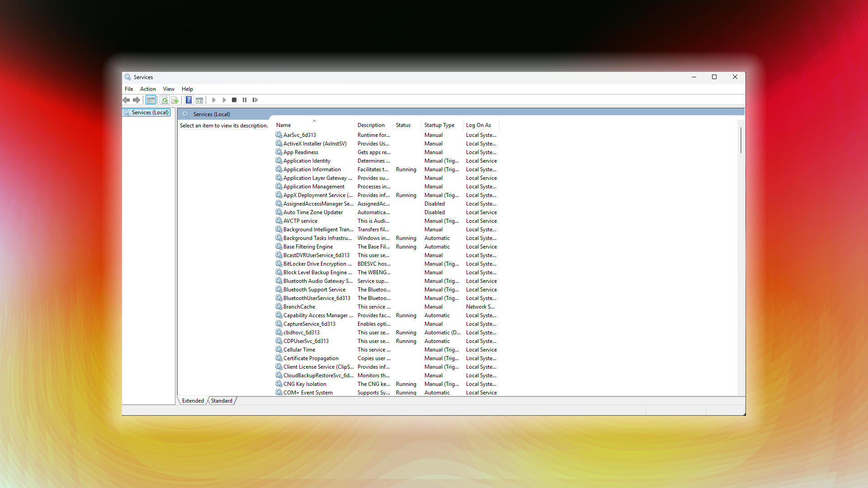Screen dimensions: 868x488
Task: Toggle Show/Hide Console Tree toolbar button
Action: tap(151, 100)
